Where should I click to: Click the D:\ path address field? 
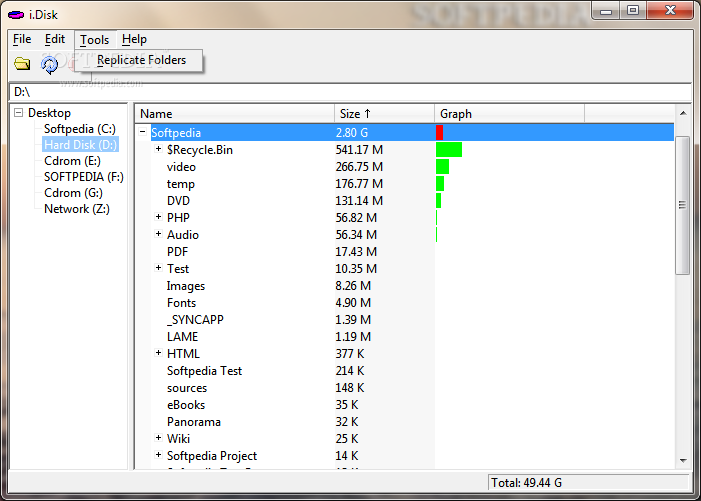(x=350, y=92)
